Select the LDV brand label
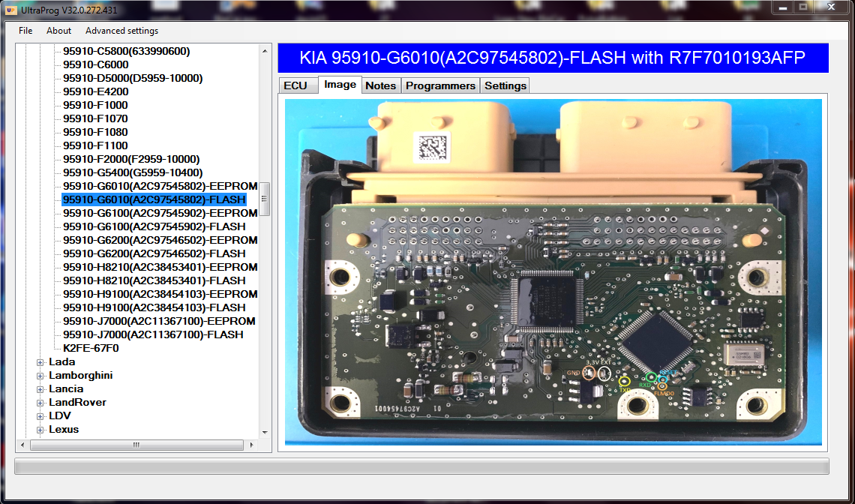855x504 pixels. pyautogui.click(x=60, y=415)
